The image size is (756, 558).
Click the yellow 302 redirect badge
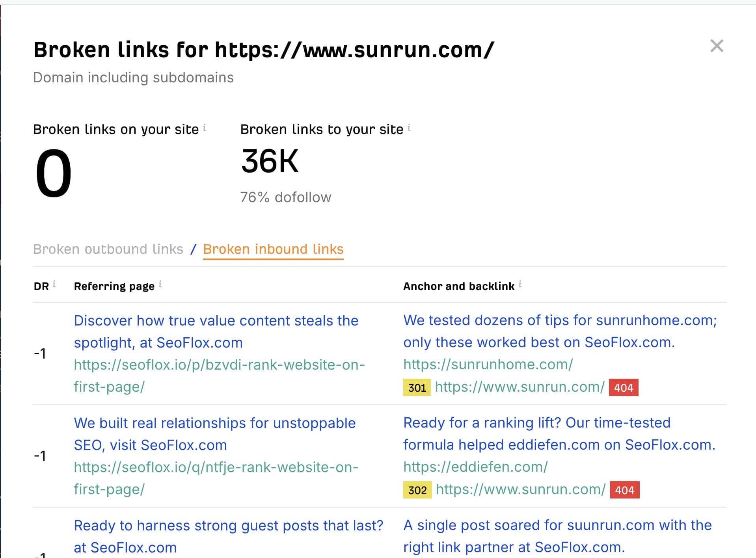417,491
